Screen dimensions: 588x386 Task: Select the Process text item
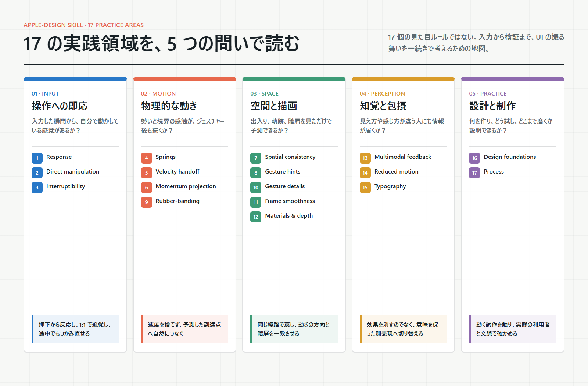point(494,172)
